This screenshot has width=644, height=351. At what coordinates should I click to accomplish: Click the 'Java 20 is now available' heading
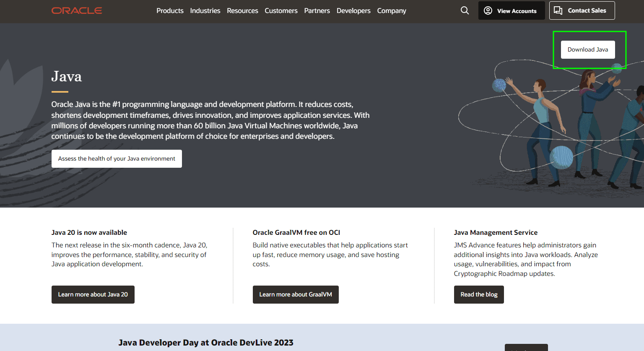click(x=89, y=232)
